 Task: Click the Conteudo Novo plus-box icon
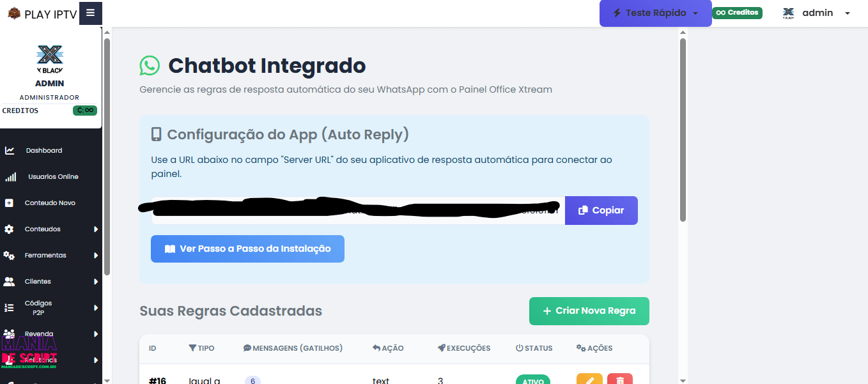pos(9,203)
